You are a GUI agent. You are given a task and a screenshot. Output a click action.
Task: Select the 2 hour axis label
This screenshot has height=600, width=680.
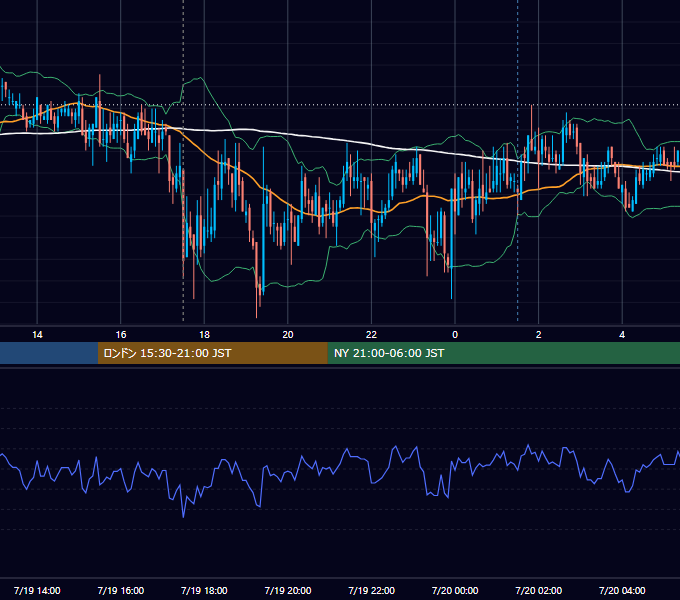pyautogui.click(x=539, y=335)
